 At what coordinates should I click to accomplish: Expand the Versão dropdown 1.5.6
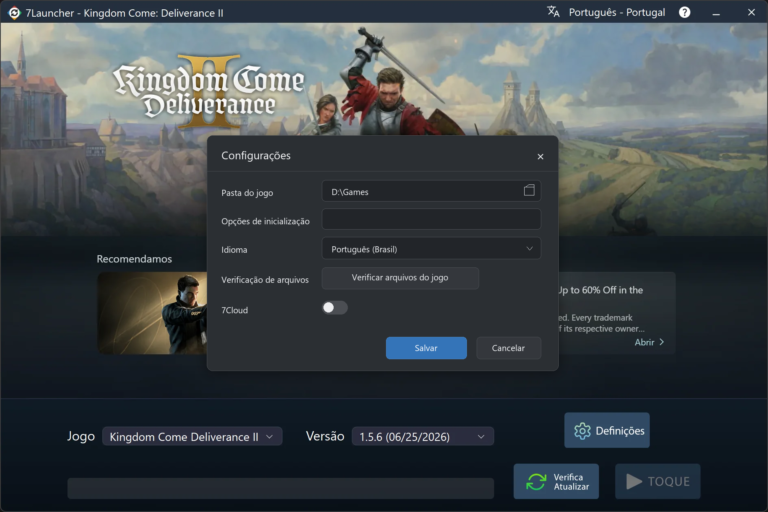click(422, 437)
